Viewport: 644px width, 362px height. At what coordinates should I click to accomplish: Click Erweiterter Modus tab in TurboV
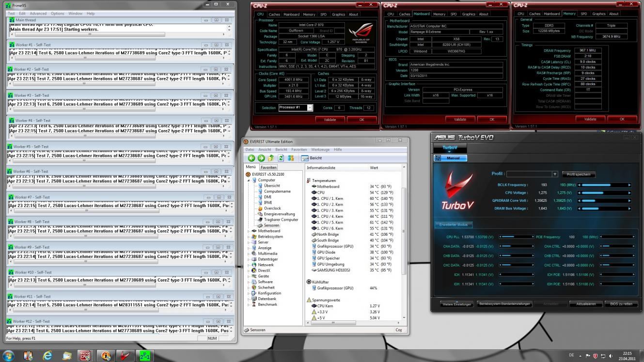coord(453,225)
